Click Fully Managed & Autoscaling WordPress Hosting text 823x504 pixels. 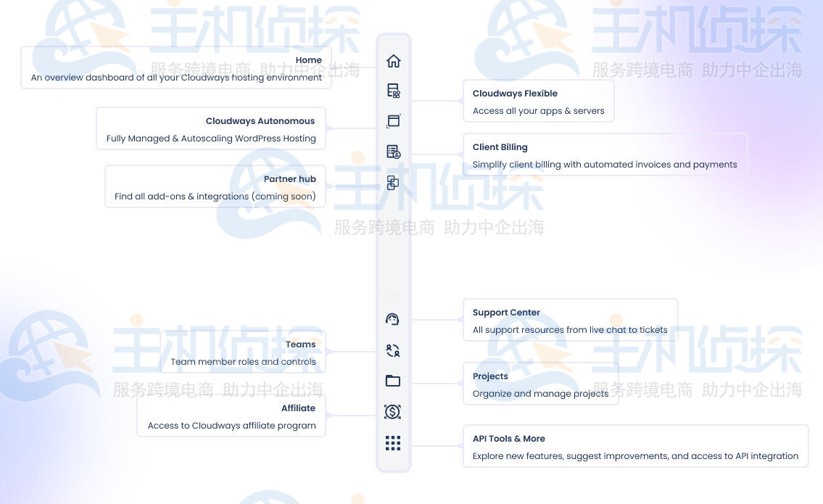(211, 138)
